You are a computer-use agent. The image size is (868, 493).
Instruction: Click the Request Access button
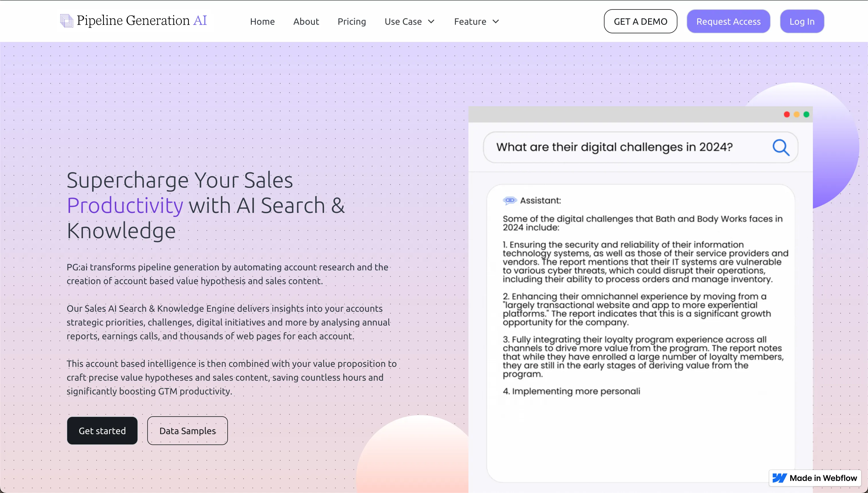pyautogui.click(x=728, y=21)
